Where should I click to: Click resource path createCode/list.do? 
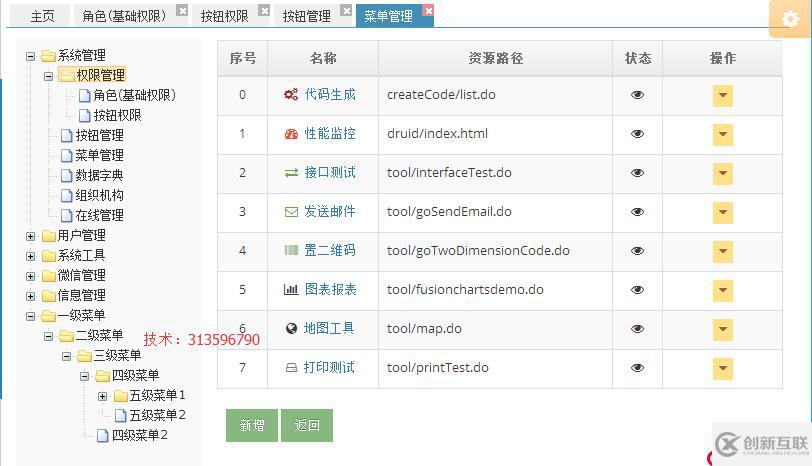(x=441, y=95)
